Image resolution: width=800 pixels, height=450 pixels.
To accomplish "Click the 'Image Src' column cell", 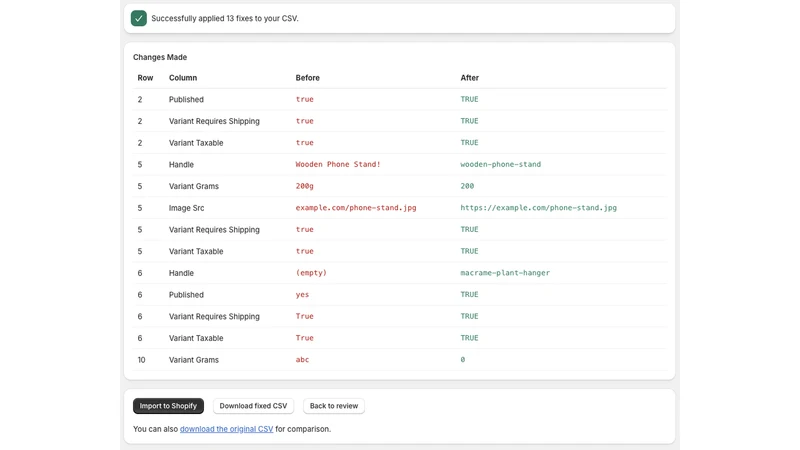I will click(187, 208).
